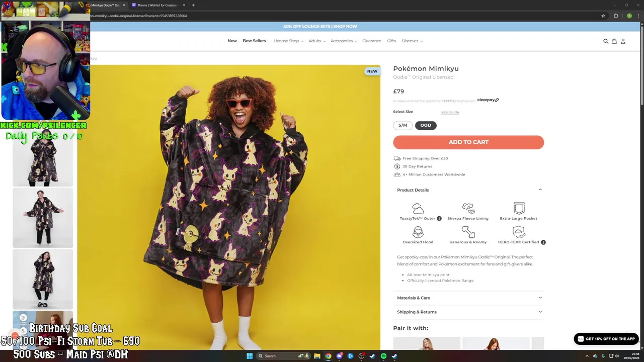Open the Chrome three-dot menu
Screen dimensions: 644x362
[x=639, y=16]
